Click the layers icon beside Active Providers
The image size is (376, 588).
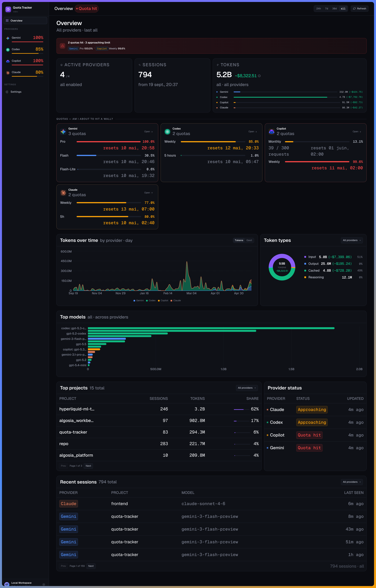pyautogui.click(x=61, y=65)
